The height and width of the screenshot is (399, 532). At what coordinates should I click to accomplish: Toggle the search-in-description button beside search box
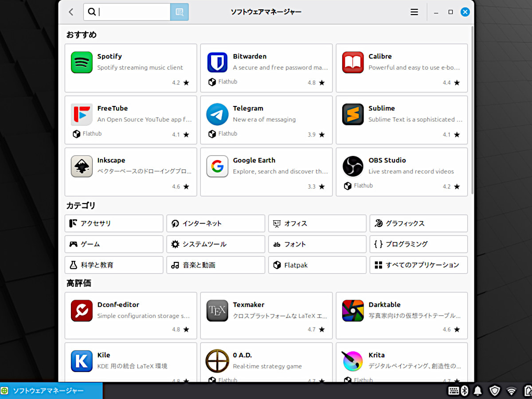tap(180, 12)
